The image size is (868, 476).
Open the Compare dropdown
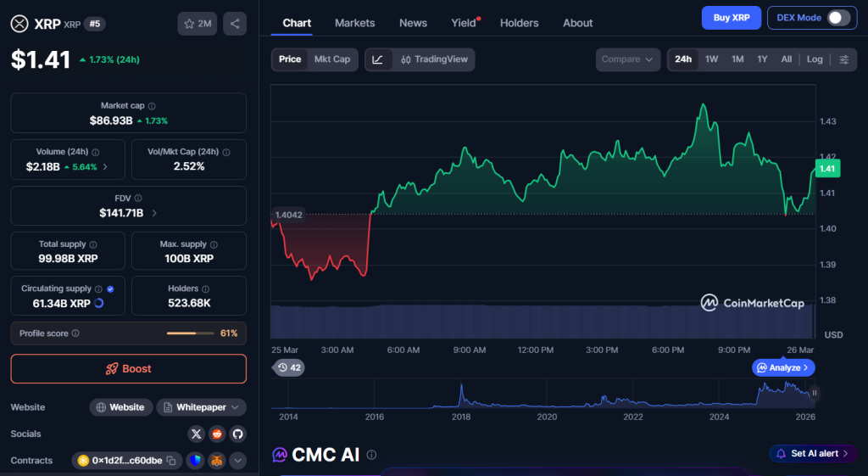click(x=627, y=59)
